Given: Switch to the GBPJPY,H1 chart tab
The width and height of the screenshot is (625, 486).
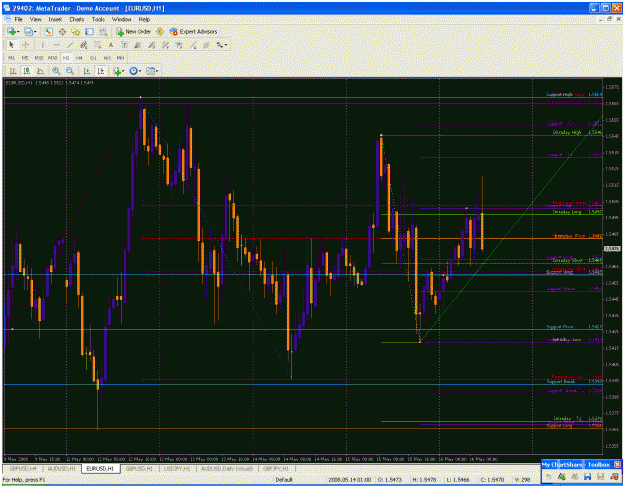Looking at the screenshot, I should 276,468.
